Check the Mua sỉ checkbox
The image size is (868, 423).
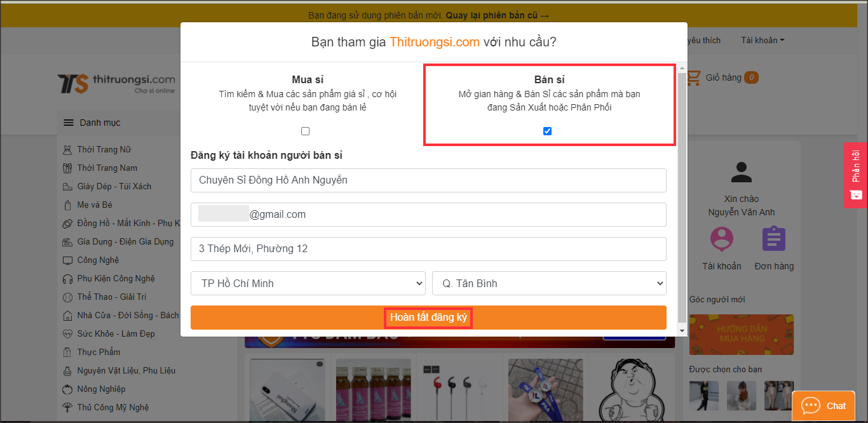point(305,131)
